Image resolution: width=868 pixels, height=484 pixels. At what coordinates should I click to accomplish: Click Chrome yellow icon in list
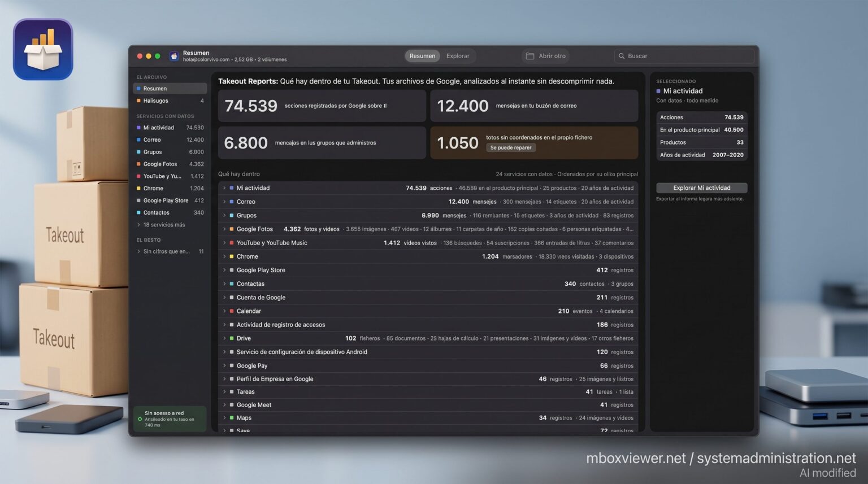tap(232, 256)
